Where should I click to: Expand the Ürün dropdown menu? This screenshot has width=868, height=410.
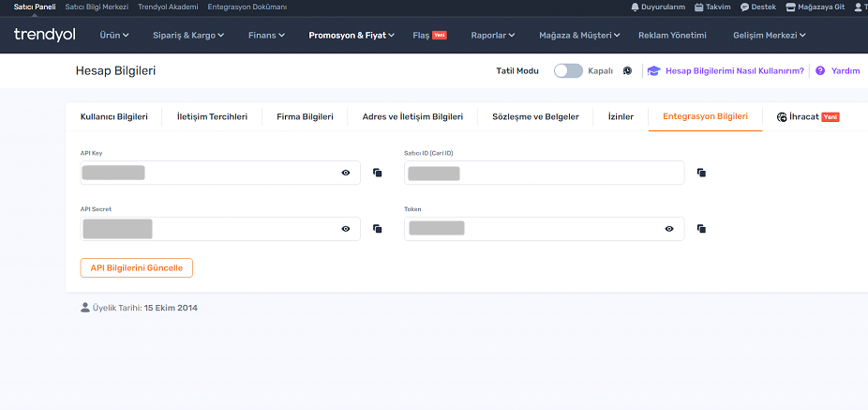[116, 36]
